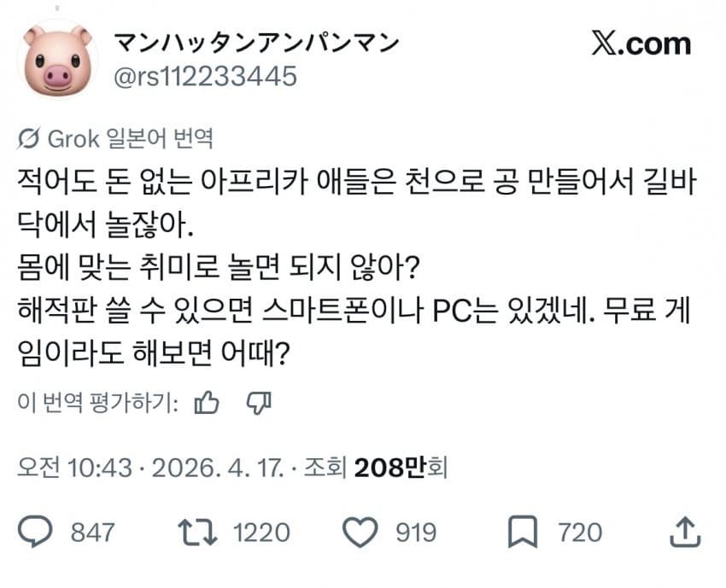This screenshot has height=588, width=726.
Task: Click the Grok 일본어 번역 label
Action: (131, 138)
